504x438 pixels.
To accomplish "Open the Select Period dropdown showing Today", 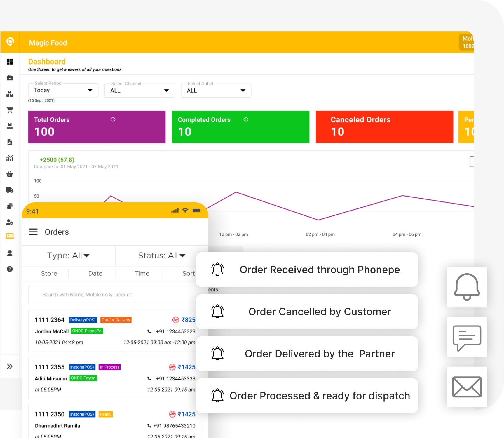I will 63,90.
